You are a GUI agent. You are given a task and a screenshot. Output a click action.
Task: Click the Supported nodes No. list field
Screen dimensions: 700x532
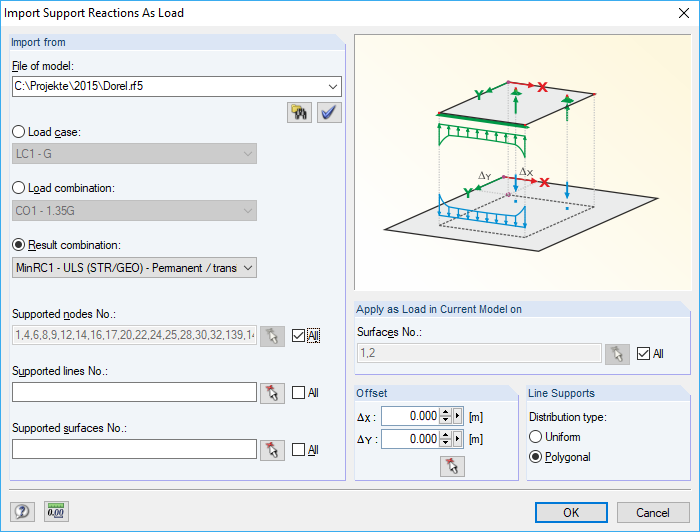pyautogui.click(x=134, y=335)
